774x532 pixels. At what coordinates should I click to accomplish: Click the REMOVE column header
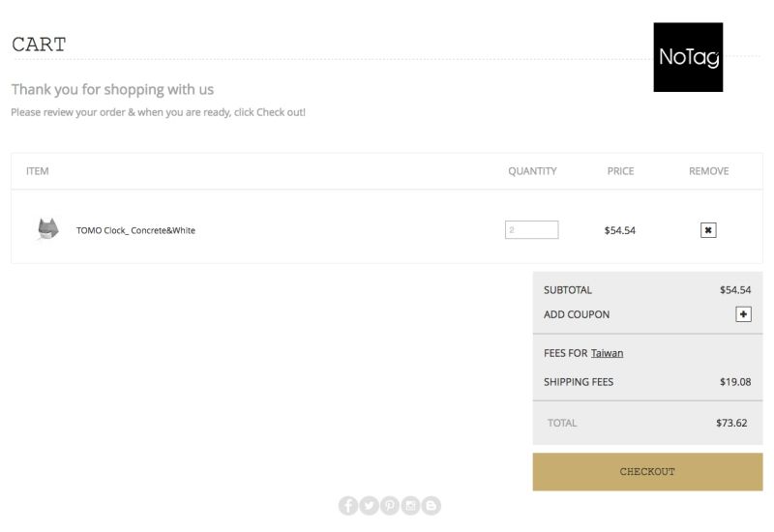coord(708,171)
